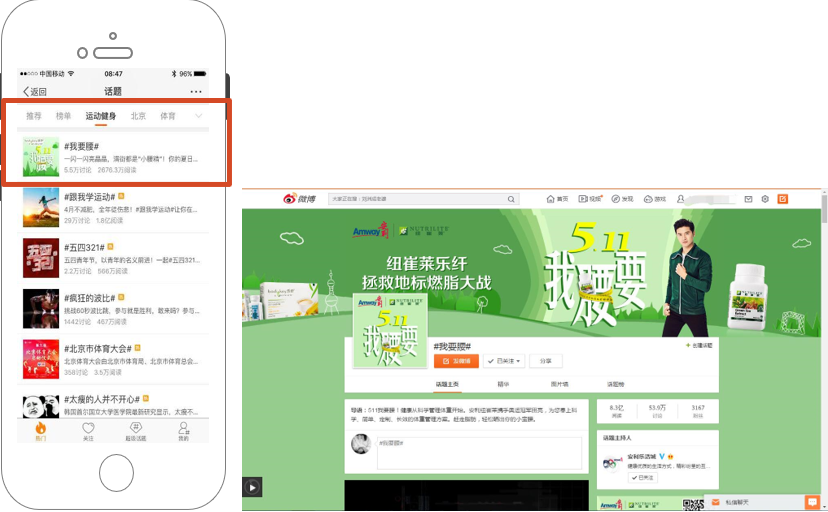Open the 私信聊天 private chat bar
828x512 pixels.
754,502
